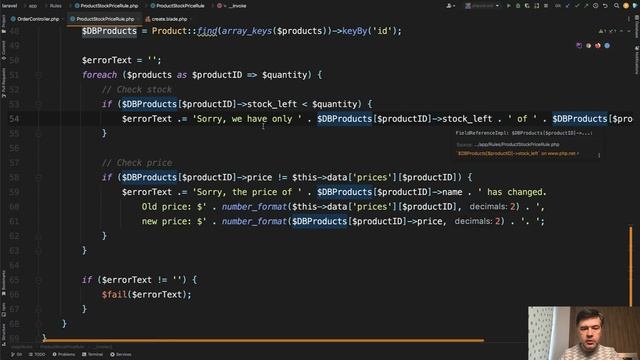This screenshot has height=360, width=640.
Task: Click the fold end marker on line 55
Action: 38,133
